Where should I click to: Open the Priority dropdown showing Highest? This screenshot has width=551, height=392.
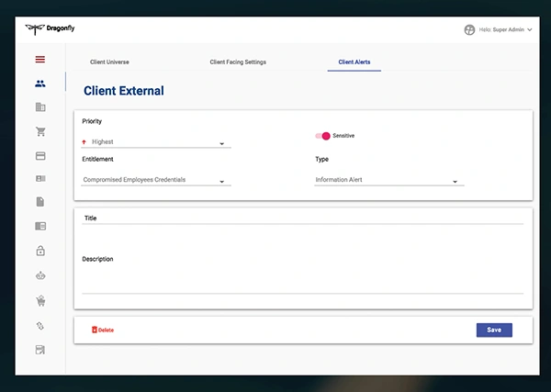156,142
